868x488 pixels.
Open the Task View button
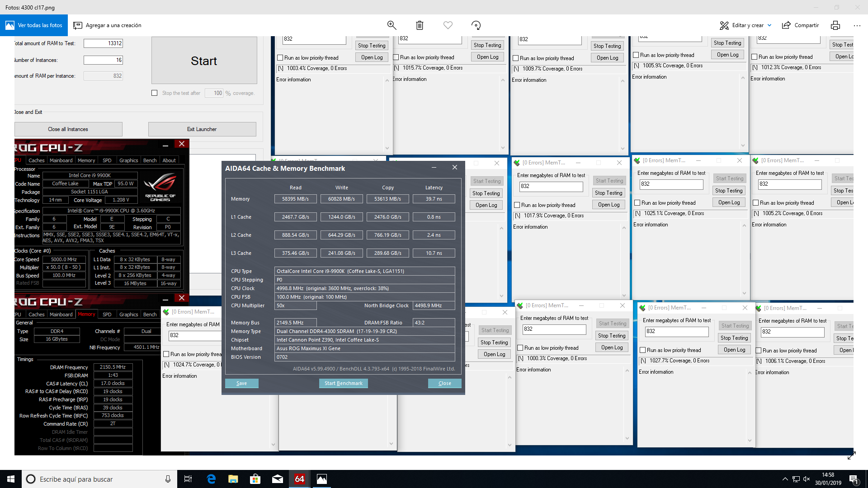[188, 479]
